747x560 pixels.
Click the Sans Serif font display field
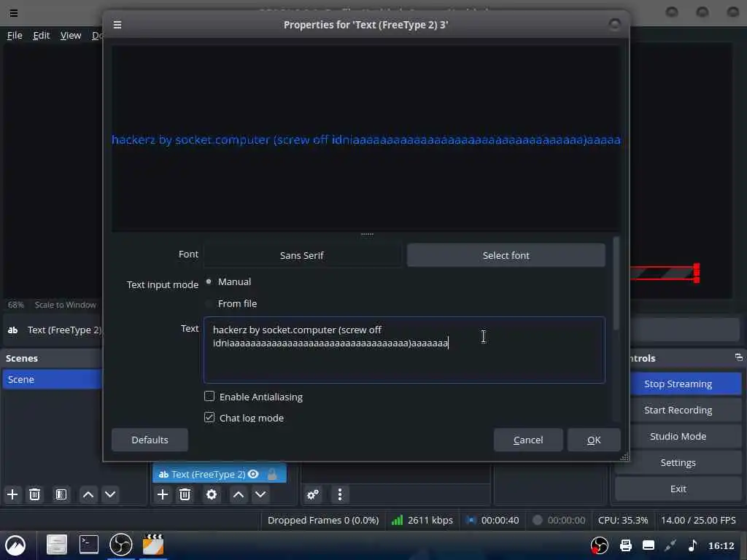click(x=302, y=255)
